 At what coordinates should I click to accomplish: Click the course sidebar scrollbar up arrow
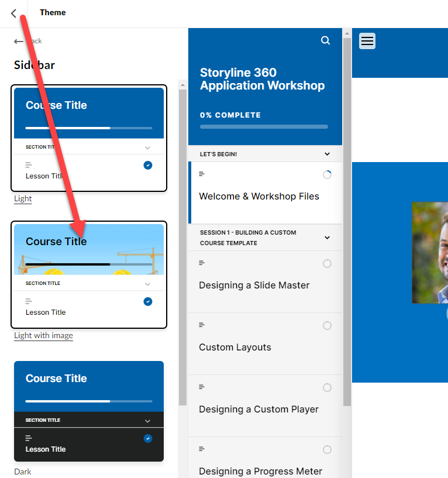[347, 33]
